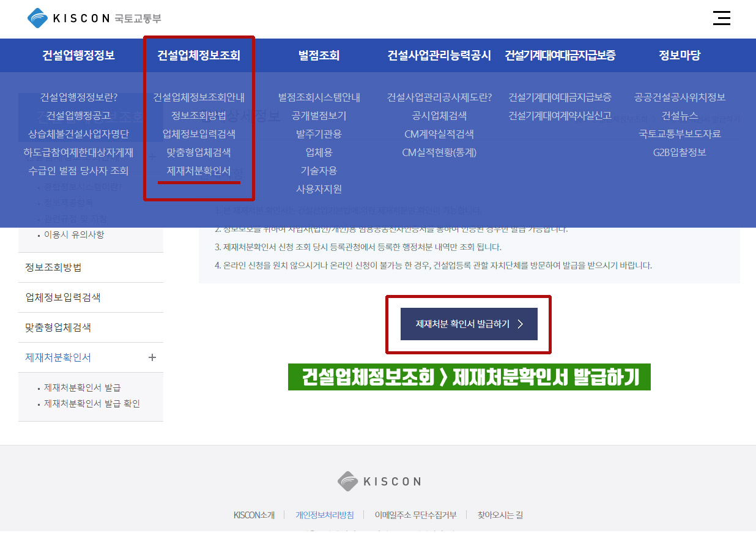Click the KISCON logo in footer
The height and width of the screenshot is (533, 756).
379,482
